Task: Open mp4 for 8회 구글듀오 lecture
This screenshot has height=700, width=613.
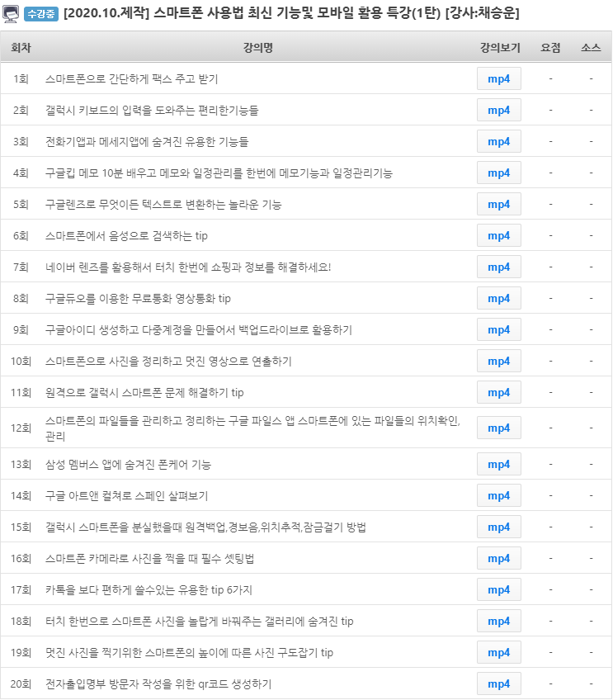Action: (x=499, y=298)
